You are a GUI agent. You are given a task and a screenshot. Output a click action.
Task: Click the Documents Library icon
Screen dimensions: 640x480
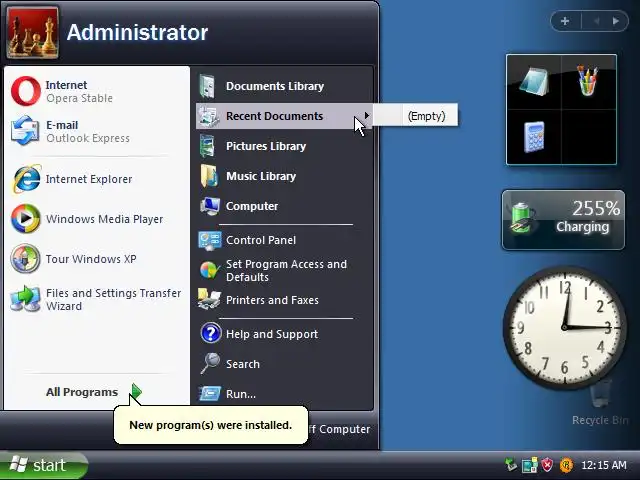click(208, 86)
